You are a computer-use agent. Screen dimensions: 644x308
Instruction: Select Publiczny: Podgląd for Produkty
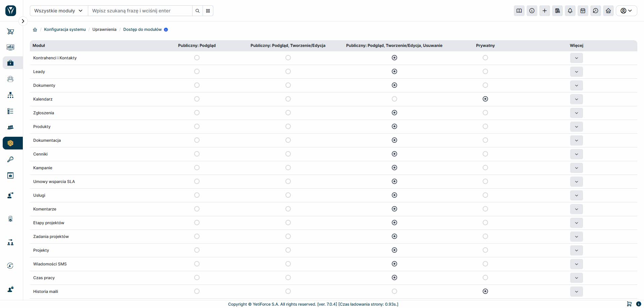click(x=197, y=126)
